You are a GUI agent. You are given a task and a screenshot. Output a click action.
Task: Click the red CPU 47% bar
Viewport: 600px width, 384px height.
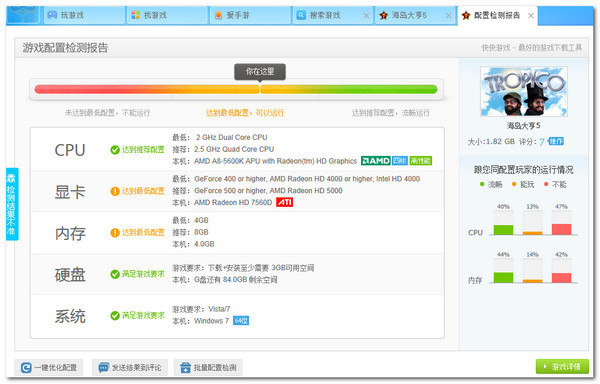pyautogui.click(x=561, y=229)
